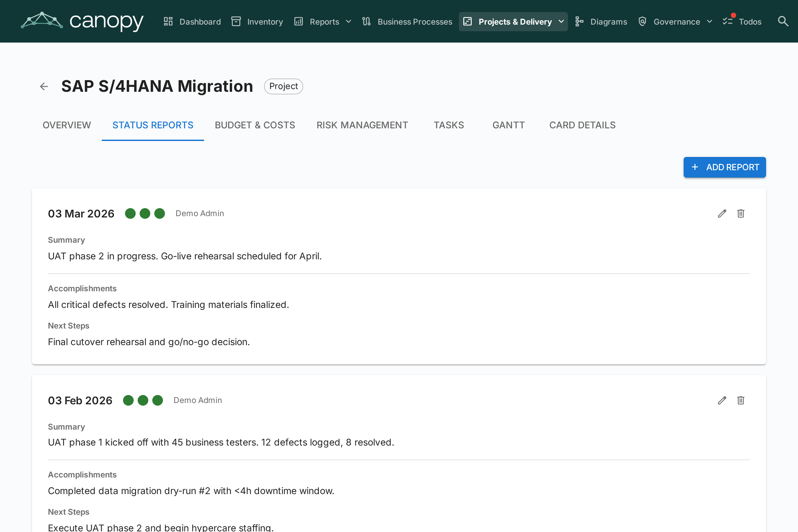Click the Diagrams tree icon
Image resolution: width=798 pixels, height=532 pixels.
579,21
